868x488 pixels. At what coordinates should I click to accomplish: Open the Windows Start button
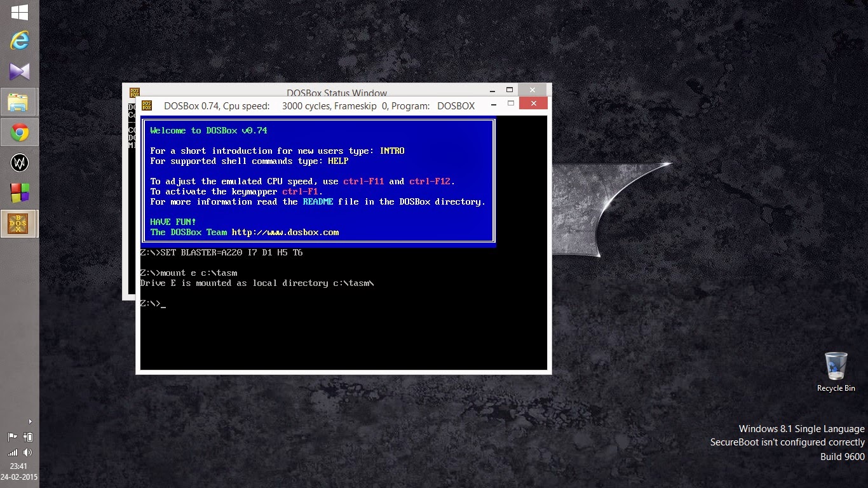[x=19, y=12]
